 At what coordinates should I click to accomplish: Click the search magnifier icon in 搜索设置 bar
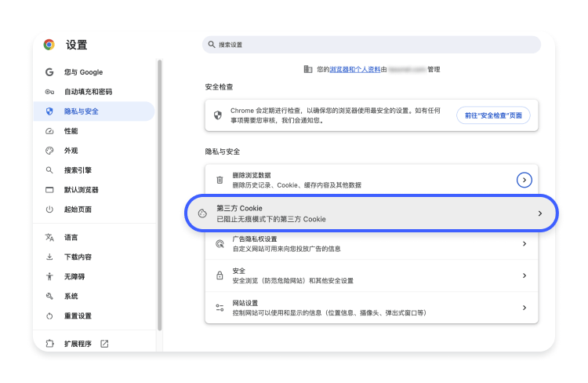pos(212,45)
